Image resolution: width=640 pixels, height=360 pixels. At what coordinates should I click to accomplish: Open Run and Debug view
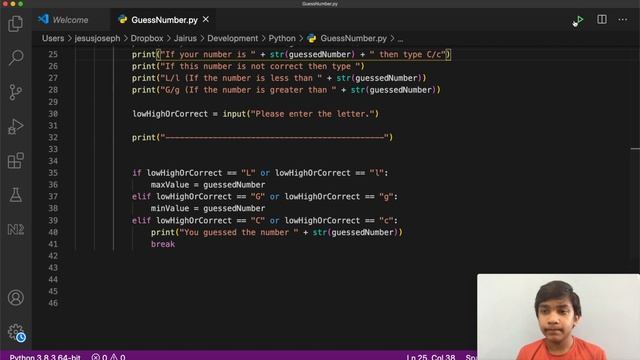click(x=16, y=127)
